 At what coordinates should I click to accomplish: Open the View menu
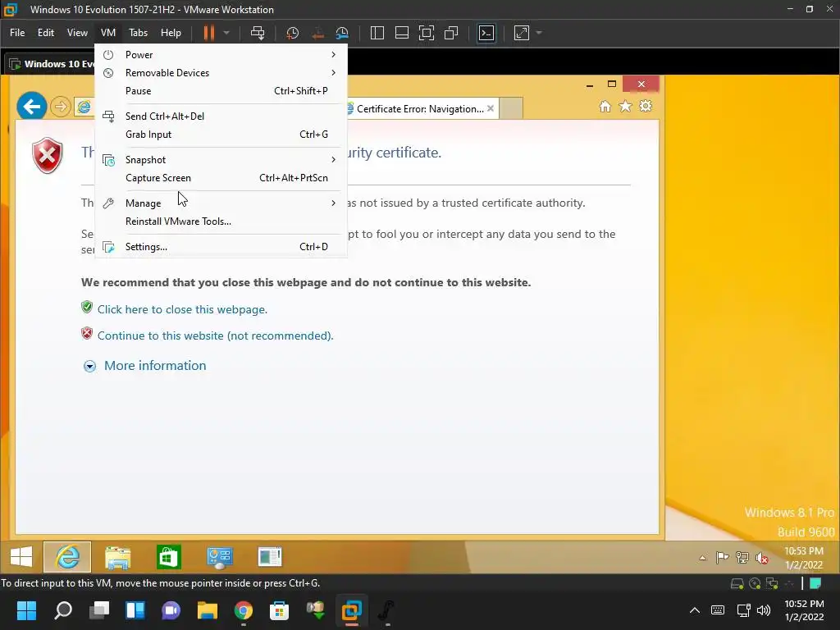(77, 33)
